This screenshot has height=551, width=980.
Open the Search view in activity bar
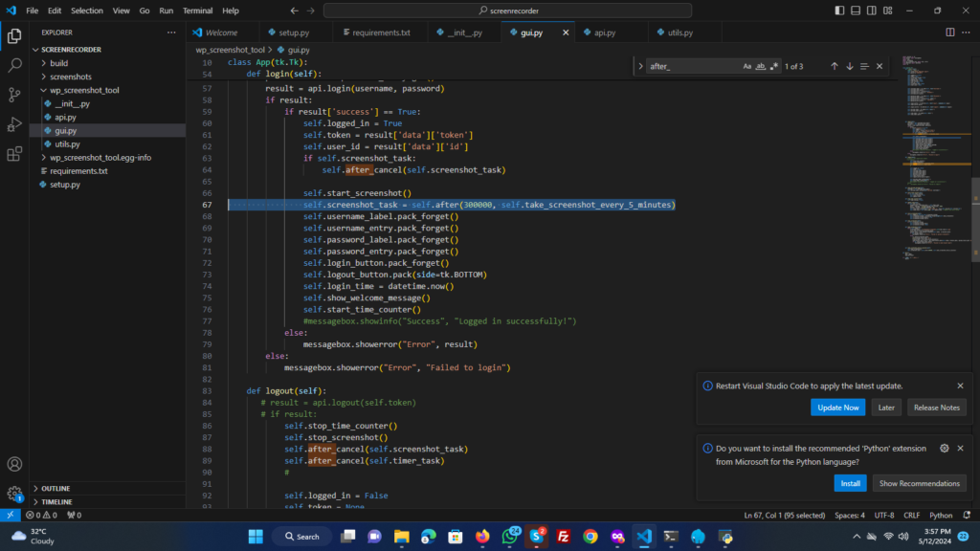click(14, 65)
